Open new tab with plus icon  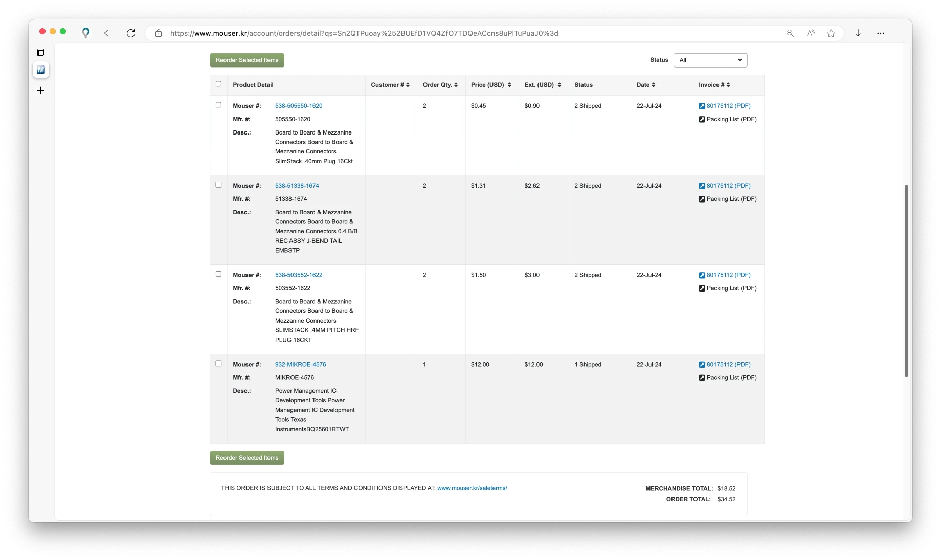pyautogui.click(x=41, y=91)
